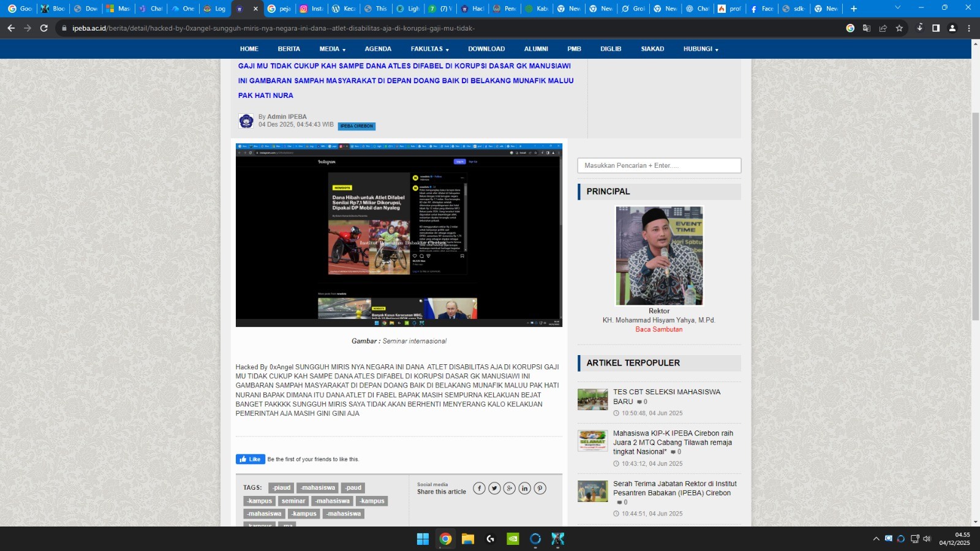Share the article via LinkedIn icon
The image size is (980, 551).
click(525, 488)
